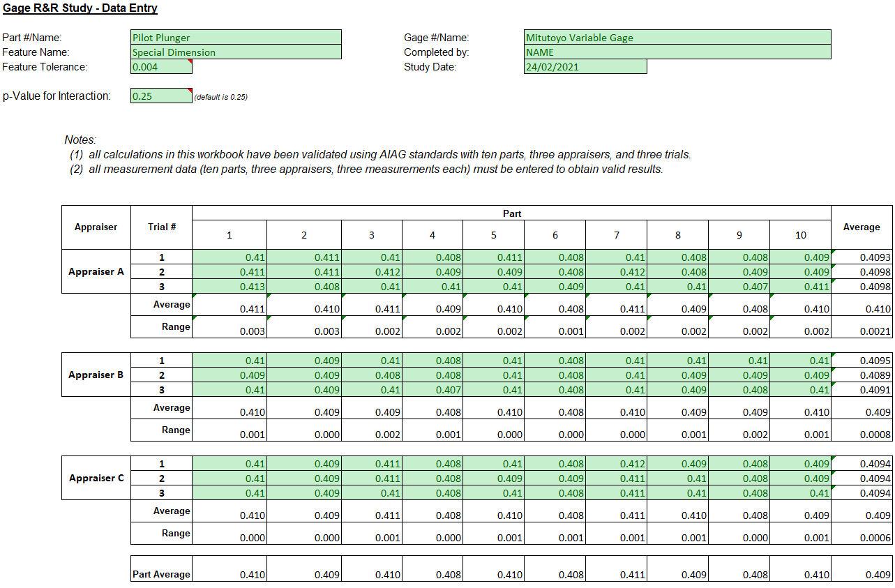Click the Part Average cell for part 7
Image resolution: width=895 pixels, height=588 pixels.
pyautogui.click(x=617, y=574)
